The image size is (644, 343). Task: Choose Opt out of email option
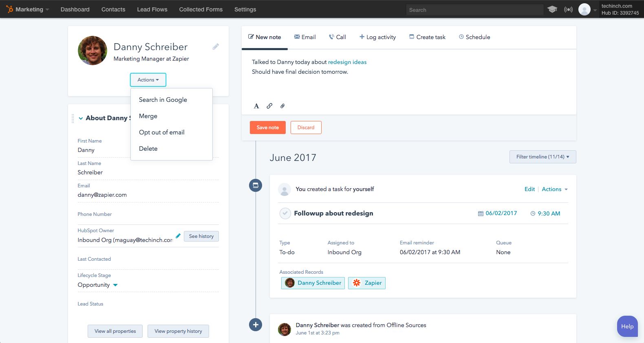click(161, 132)
